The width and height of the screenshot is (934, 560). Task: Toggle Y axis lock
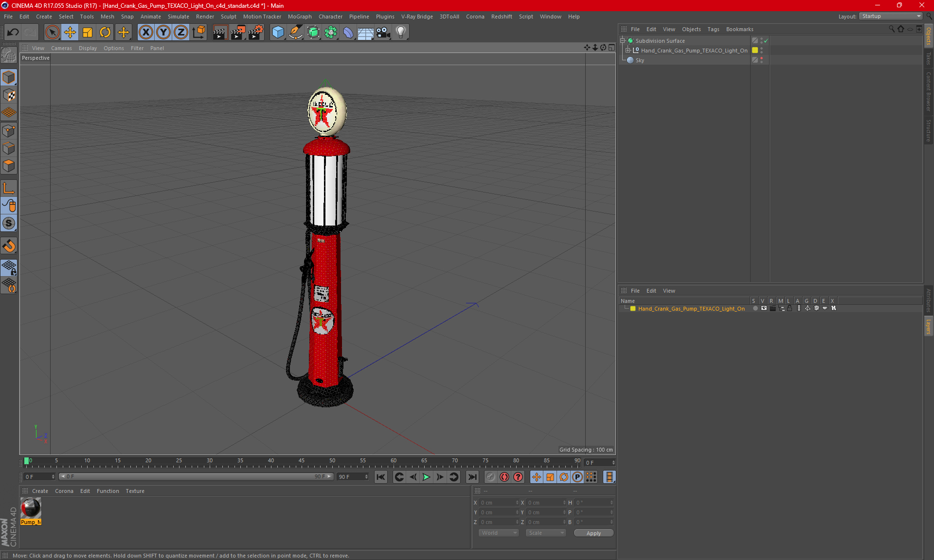pyautogui.click(x=163, y=33)
